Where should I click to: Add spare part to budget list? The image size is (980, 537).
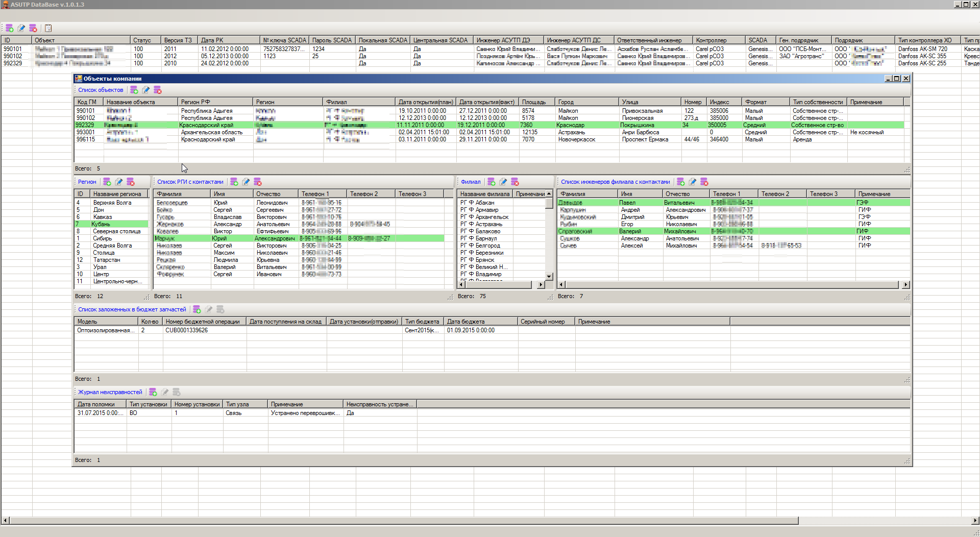click(197, 309)
